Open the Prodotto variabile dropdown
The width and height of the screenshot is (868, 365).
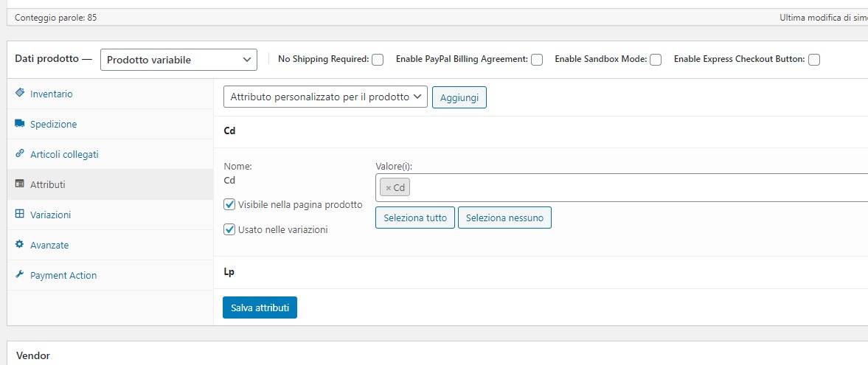(178, 60)
